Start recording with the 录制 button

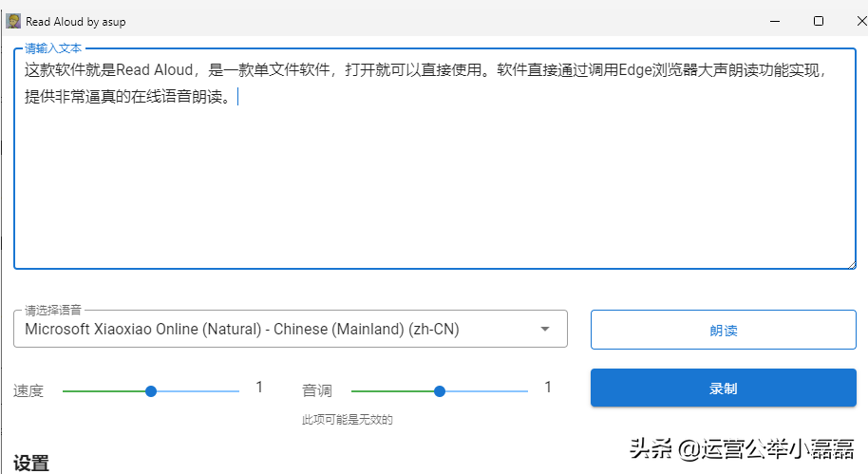(x=723, y=389)
